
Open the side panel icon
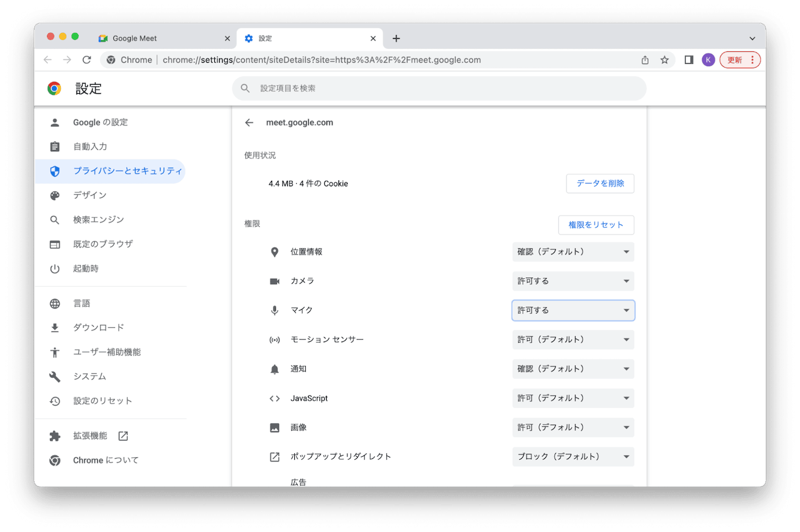coord(689,60)
